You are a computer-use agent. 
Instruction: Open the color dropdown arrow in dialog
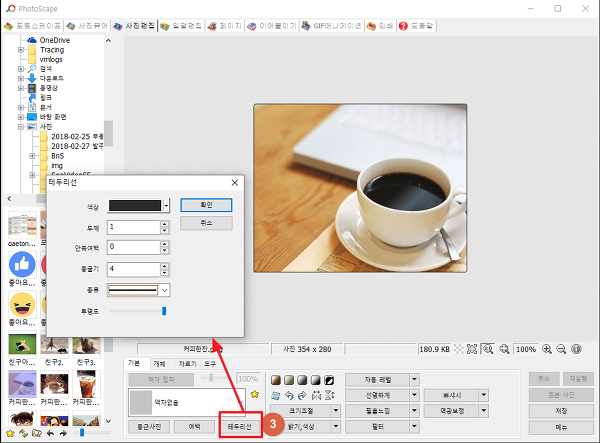[166, 206]
